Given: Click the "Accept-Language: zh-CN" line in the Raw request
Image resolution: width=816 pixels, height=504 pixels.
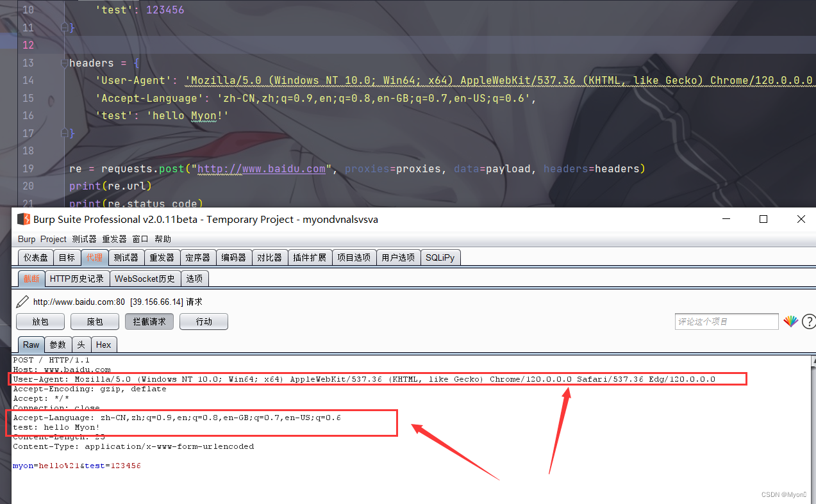Looking at the screenshot, I should click(177, 418).
